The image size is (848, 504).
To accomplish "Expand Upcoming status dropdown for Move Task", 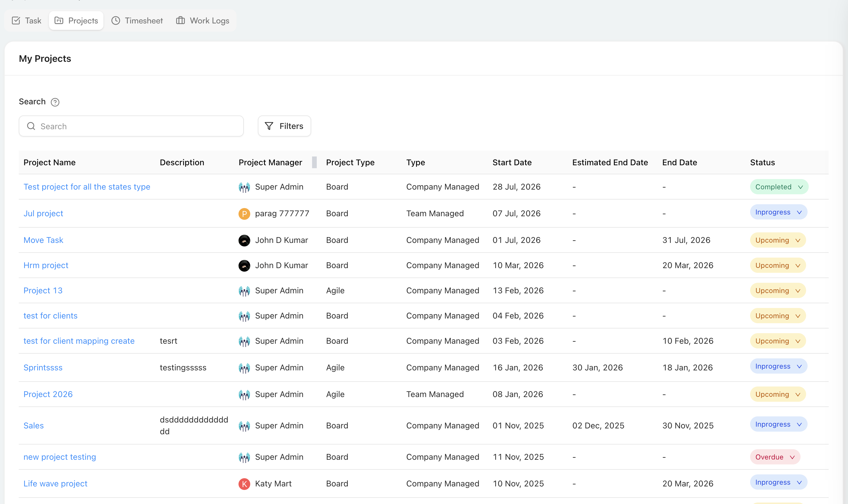I will tap(778, 241).
